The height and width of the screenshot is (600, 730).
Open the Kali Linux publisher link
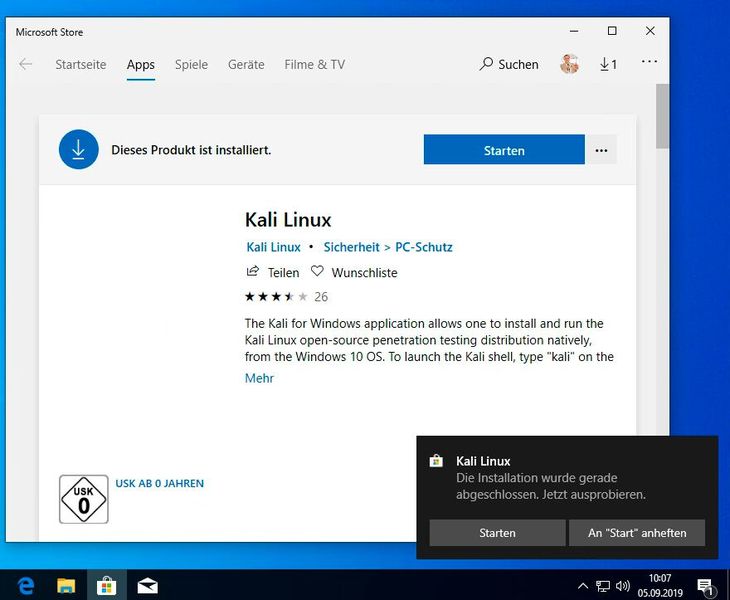[x=273, y=247]
